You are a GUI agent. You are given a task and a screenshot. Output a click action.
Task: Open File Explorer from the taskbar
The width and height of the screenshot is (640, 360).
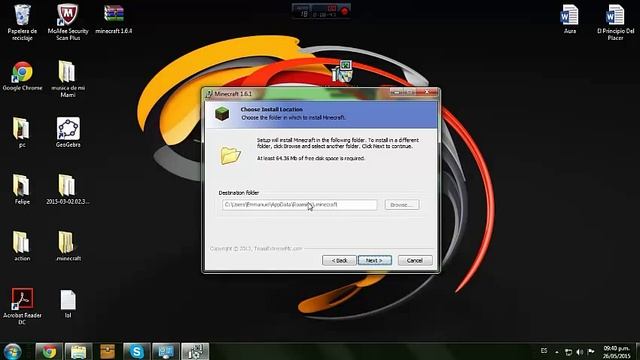(78, 351)
